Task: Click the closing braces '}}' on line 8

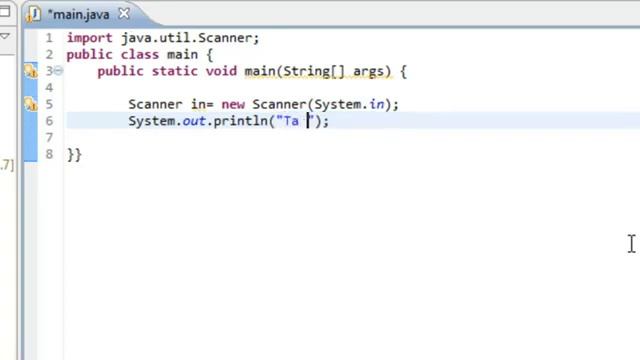Action: [74, 155]
